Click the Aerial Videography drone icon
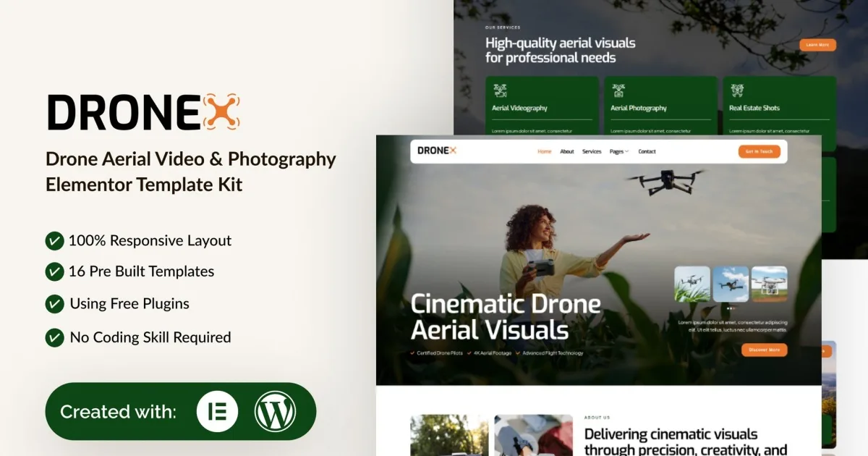868x456 pixels. pos(500,90)
